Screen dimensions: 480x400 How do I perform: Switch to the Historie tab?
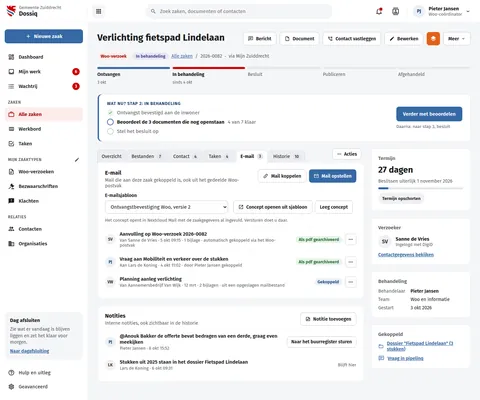(x=286, y=156)
